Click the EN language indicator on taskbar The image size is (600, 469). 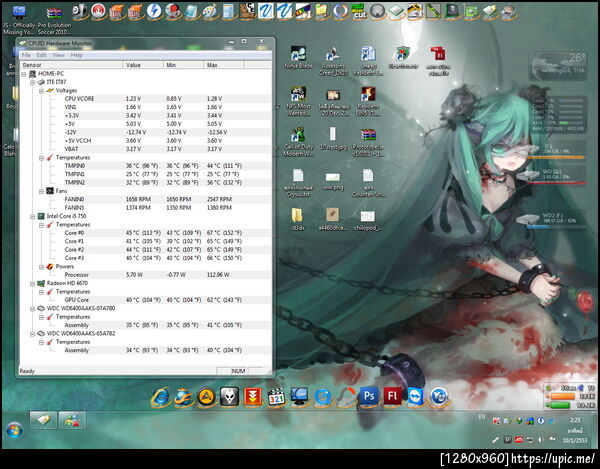[482, 417]
